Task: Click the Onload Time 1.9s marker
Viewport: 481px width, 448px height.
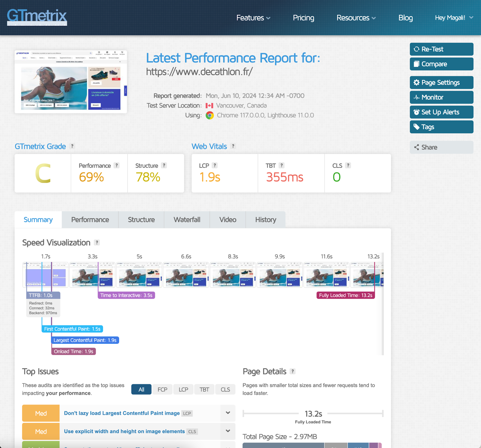Action: point(74,351)
